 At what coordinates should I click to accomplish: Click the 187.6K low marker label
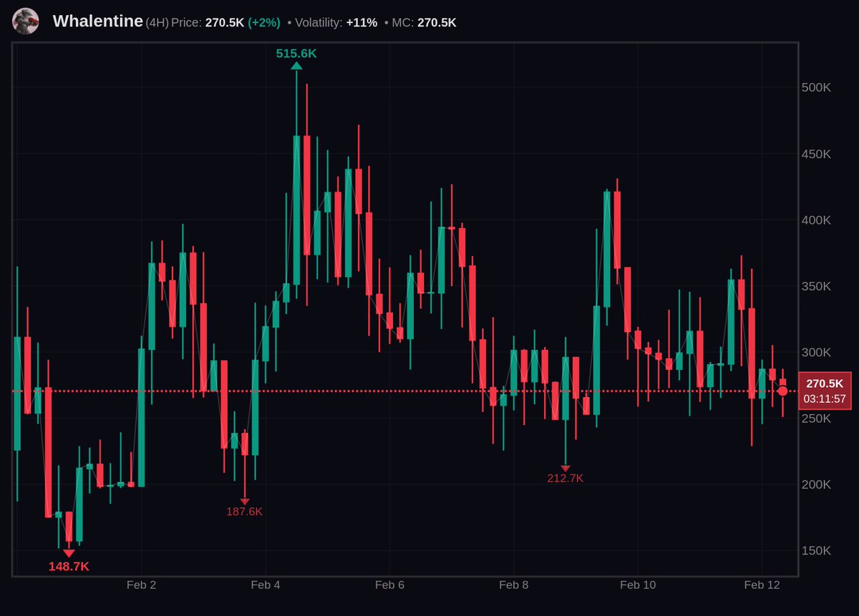point(245,512)
